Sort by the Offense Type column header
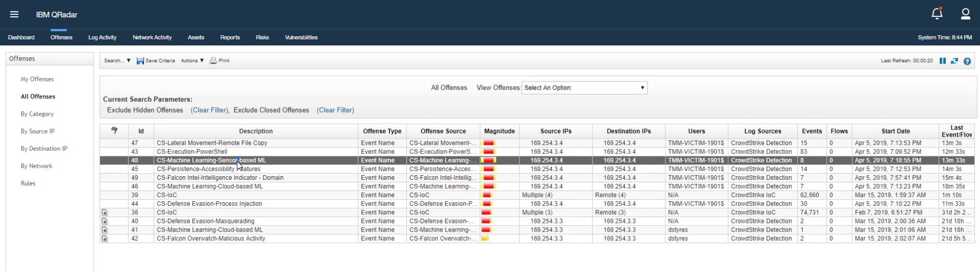This screenshot has width=980, height=271. pyautogui.click(x=382, y=131)
